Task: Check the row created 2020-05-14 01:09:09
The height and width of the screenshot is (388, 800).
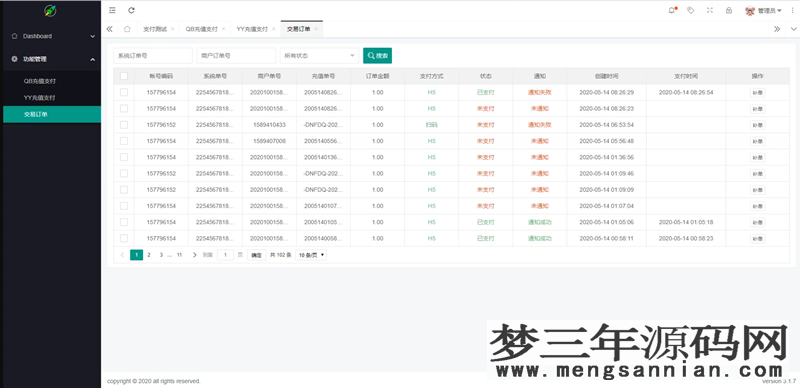Action: point(124,189)
